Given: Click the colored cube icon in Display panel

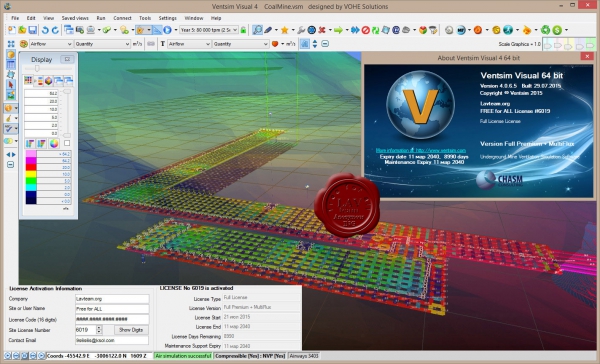Looking at the screenshot, I should point(49,81).
